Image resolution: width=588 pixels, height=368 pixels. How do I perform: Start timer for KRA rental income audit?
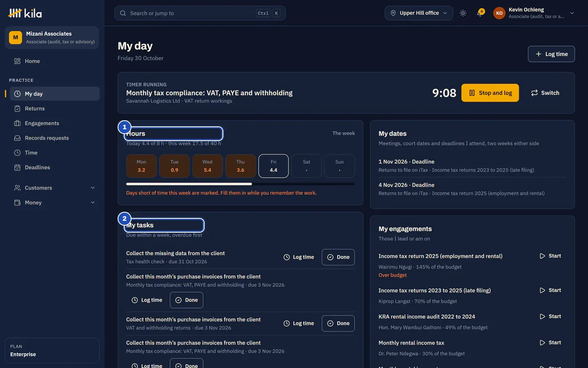[x=550, y=316]
